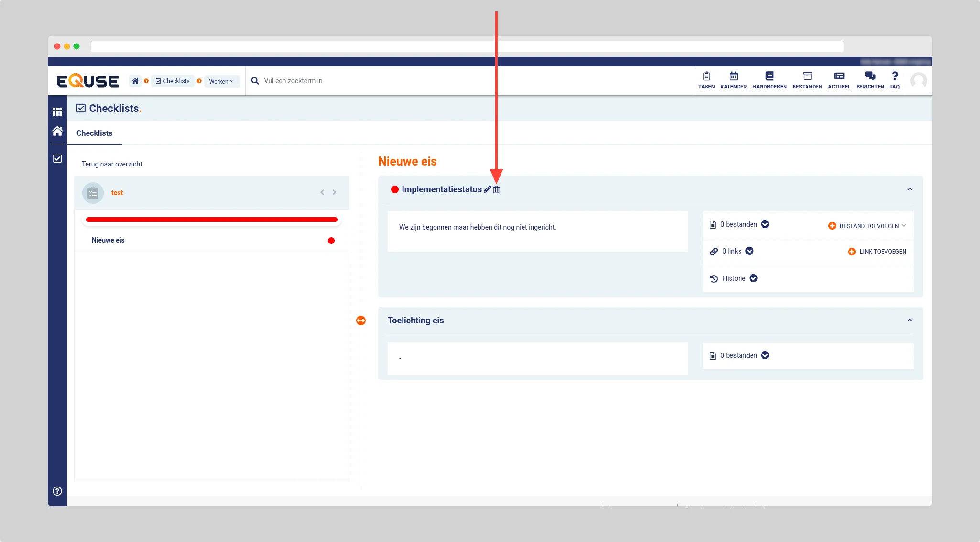Expand the 0 links list

tap(750, 251)
